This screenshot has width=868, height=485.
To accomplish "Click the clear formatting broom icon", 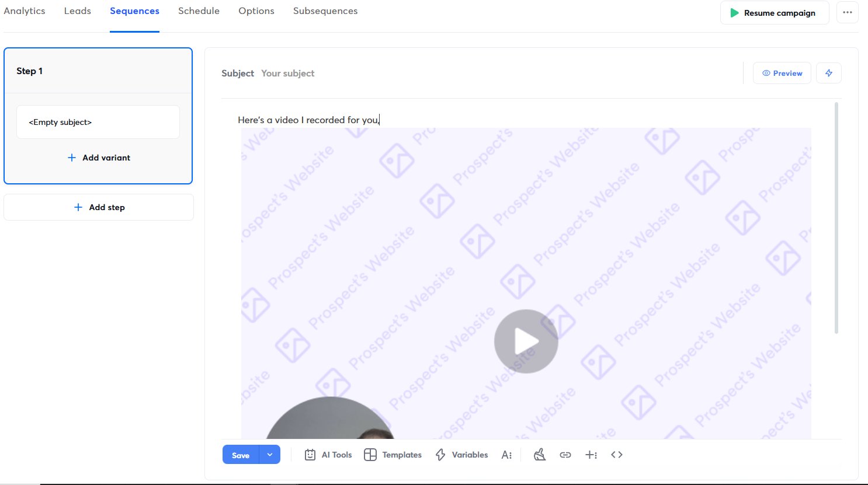I will [540, 455].
